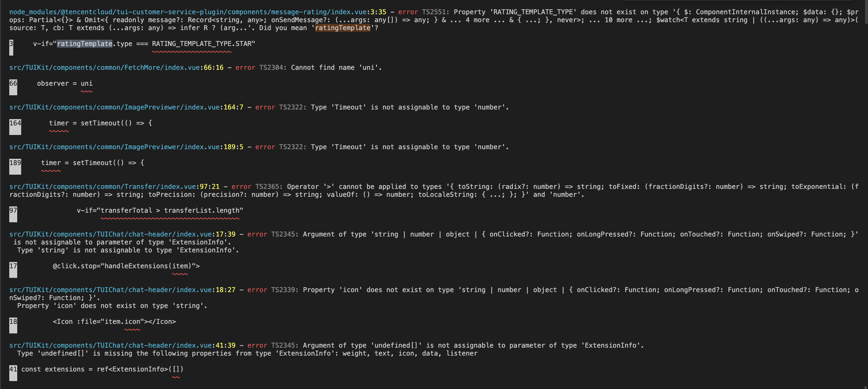Click the 'weight, text, icon, data, listener' missing properties text
Viewport: 868px width, 389px height.
tap(410, 353)
